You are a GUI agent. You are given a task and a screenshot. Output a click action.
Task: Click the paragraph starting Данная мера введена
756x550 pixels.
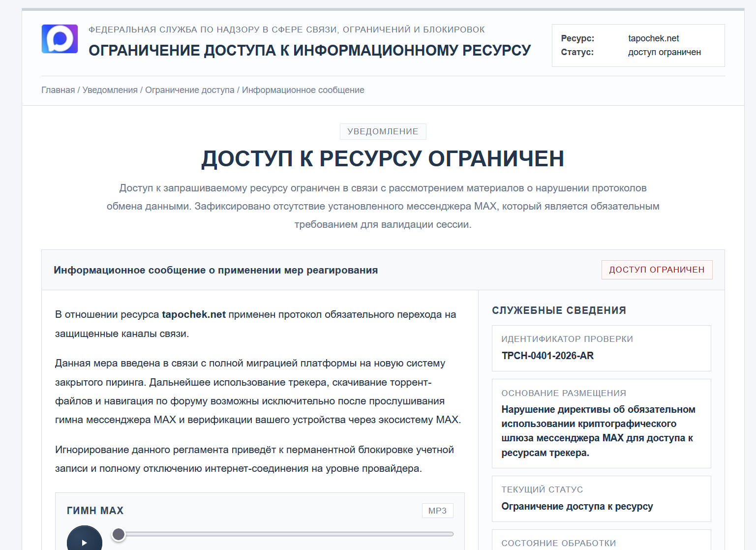pyautogui.click(x=258, y=392)
